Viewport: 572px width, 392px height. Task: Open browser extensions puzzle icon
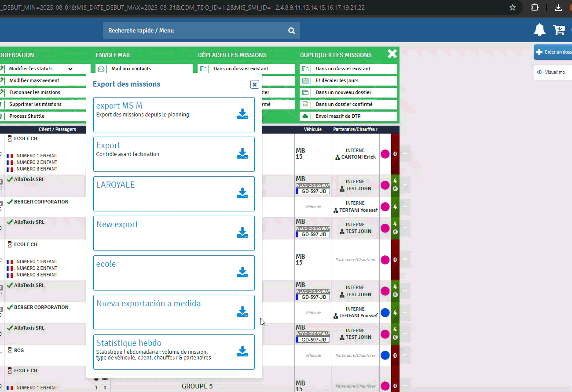(x=535, y=7)
